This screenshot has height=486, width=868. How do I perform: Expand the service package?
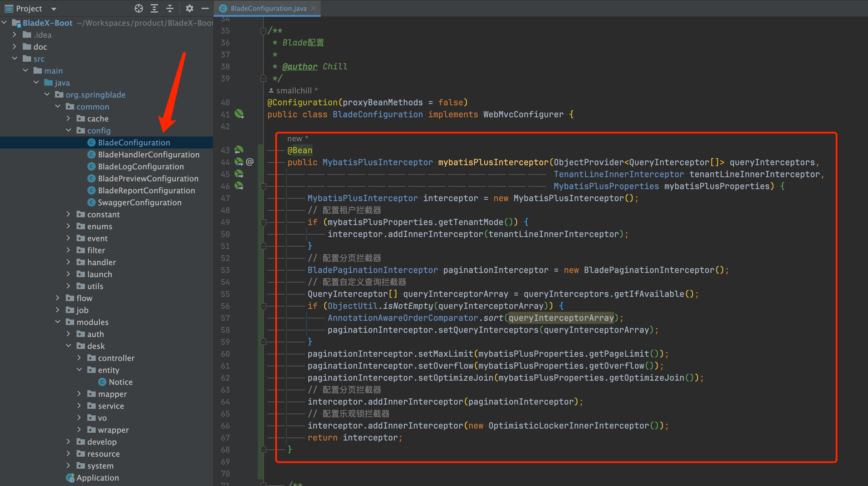coord(79,405)
